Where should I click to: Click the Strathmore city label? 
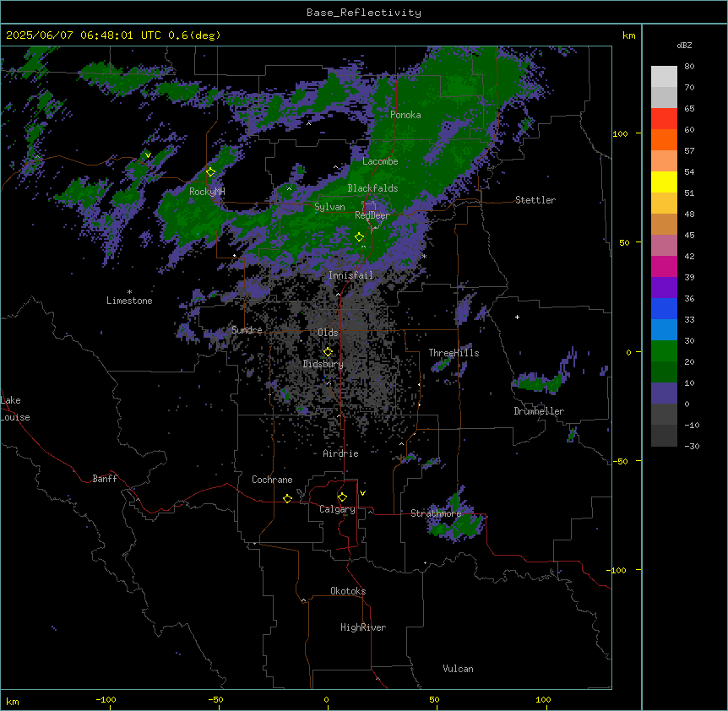click(x=436, y=513)
